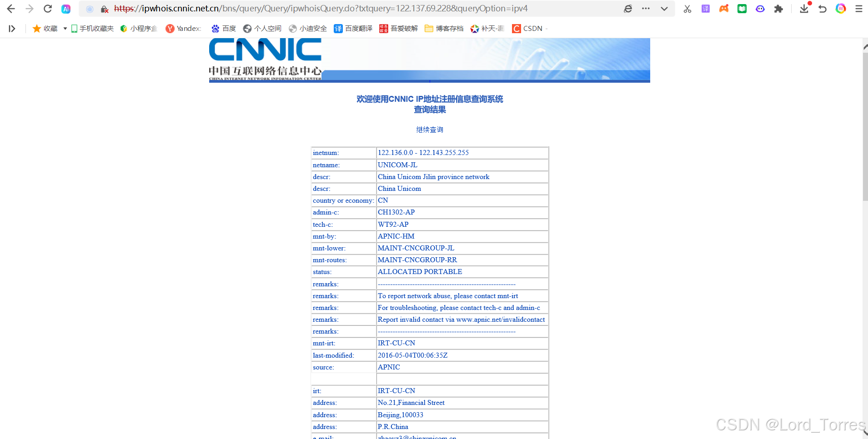Image resolution: width=868 pixels, height=439 pixels.
Task: Click the round shield icon inside address bar
Action: click(x=90, y=9)
